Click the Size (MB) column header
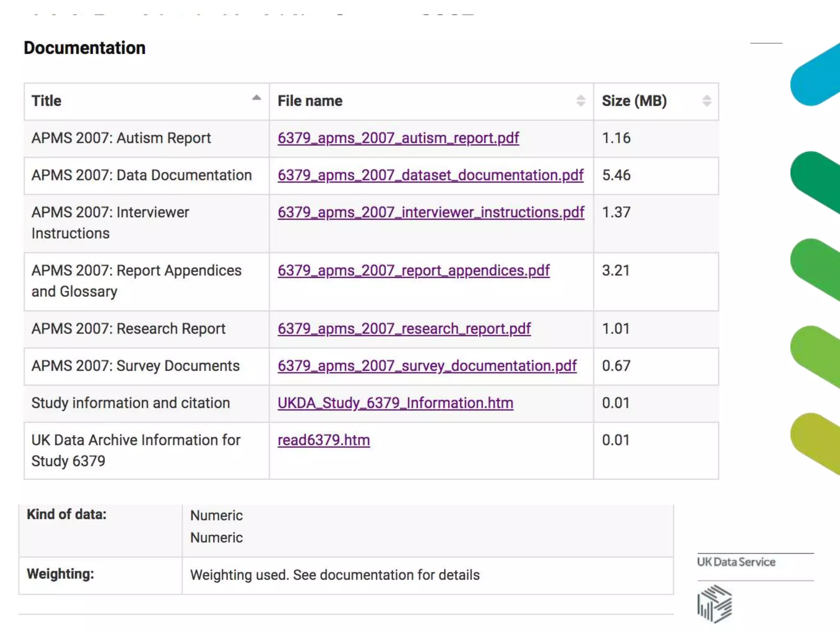The height and width of the screenshot is (630, 840). [x=634, y=101]
